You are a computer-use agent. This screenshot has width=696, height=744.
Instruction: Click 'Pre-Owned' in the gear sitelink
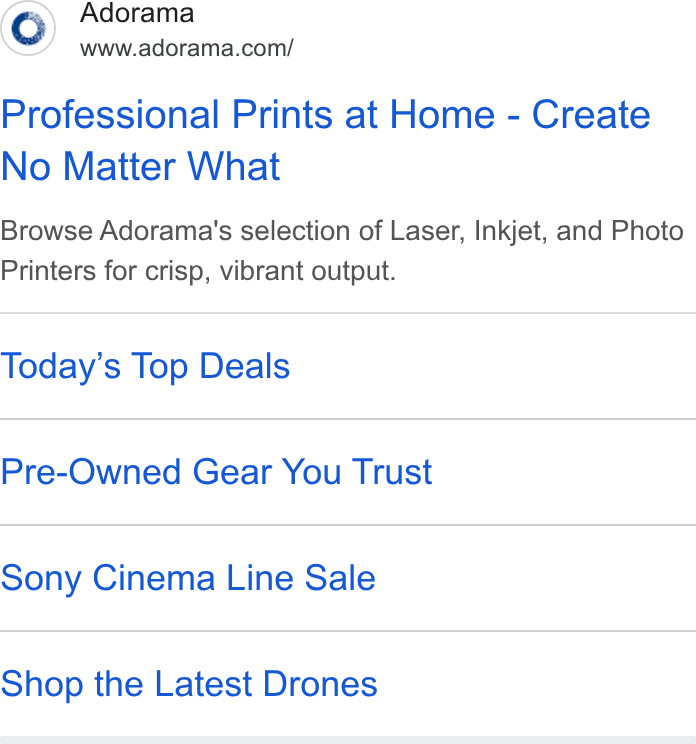click(91, 472)
